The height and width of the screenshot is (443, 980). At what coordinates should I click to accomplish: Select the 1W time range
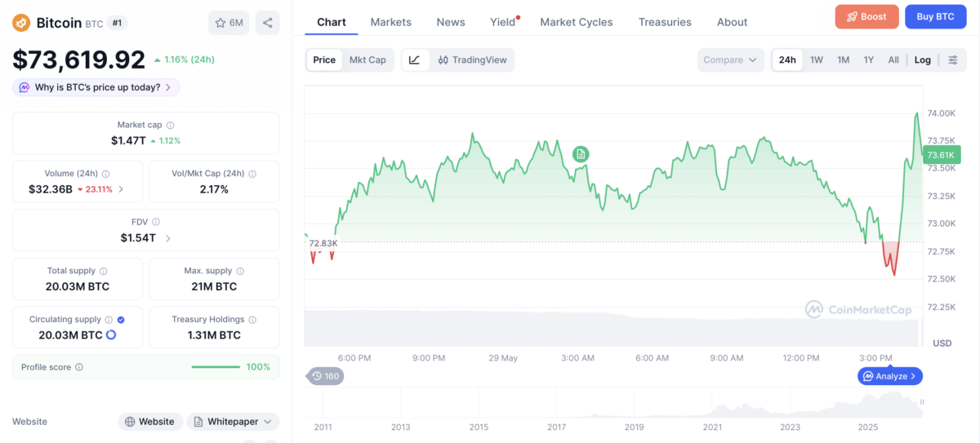coord(817,60)
